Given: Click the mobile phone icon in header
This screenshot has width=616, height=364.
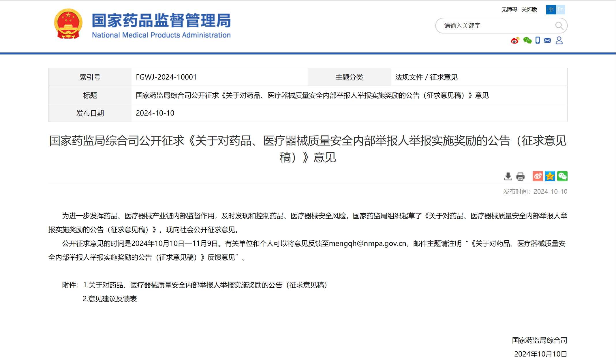Looking at the screenshot, I should click(x=538, y=40).
